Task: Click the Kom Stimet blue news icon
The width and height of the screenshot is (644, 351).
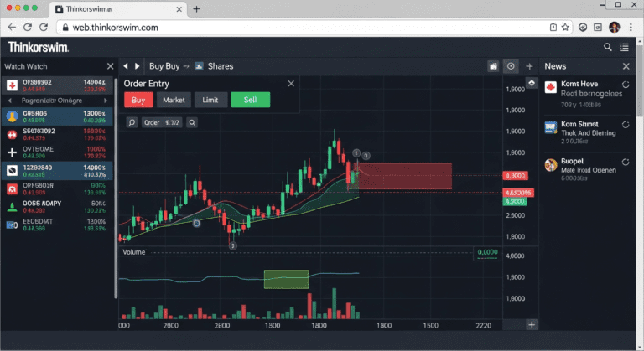Action: click(x=550, y=127)
